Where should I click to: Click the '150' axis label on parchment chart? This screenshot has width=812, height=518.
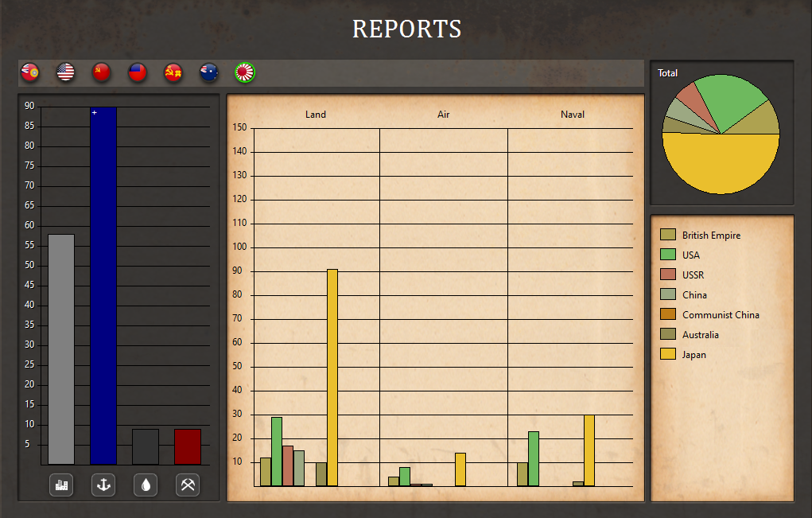coord(239,127)
